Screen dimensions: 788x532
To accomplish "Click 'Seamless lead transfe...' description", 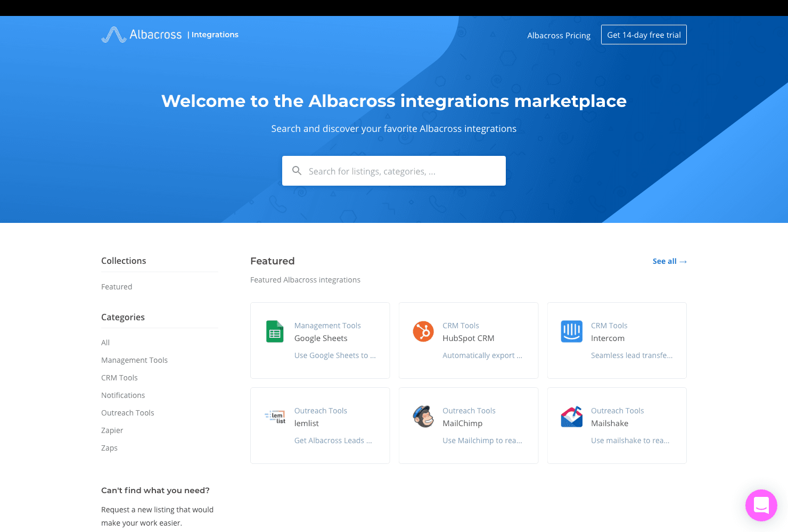I will (632, 355).
